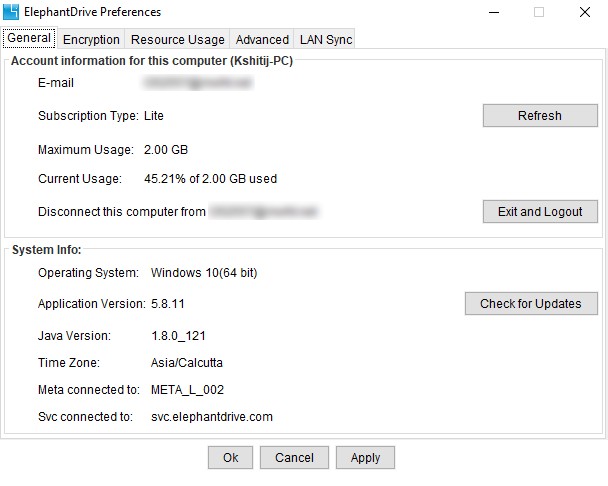Click the Refresh button

point(540,116)
